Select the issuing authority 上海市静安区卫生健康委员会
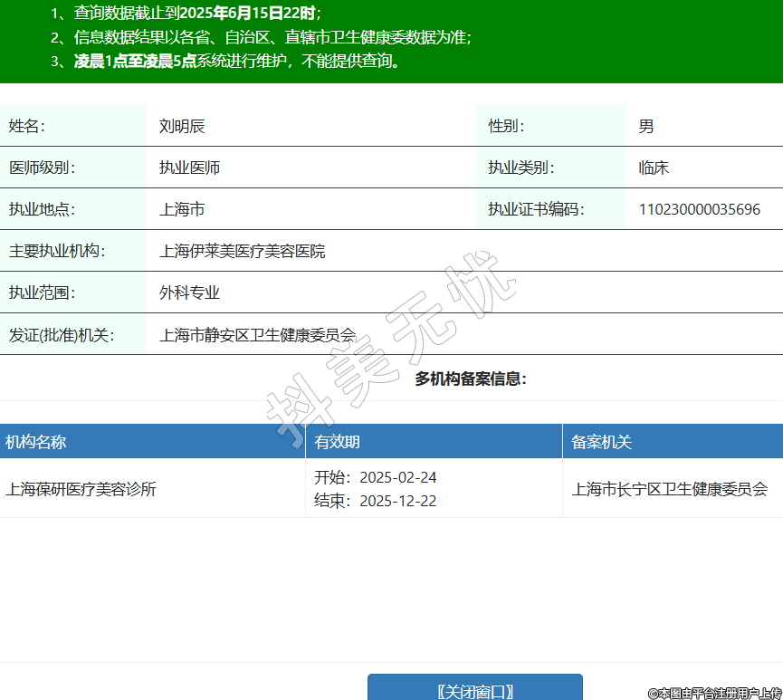Viewport: 783px width, 700px height. [257, 334]
